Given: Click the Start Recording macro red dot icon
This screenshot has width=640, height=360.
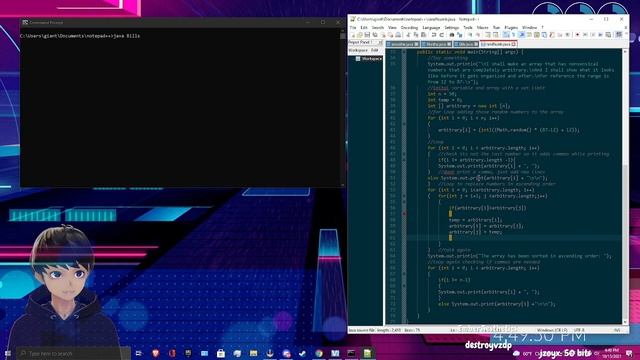Looking at the screenshot, I should click(577, 35).
